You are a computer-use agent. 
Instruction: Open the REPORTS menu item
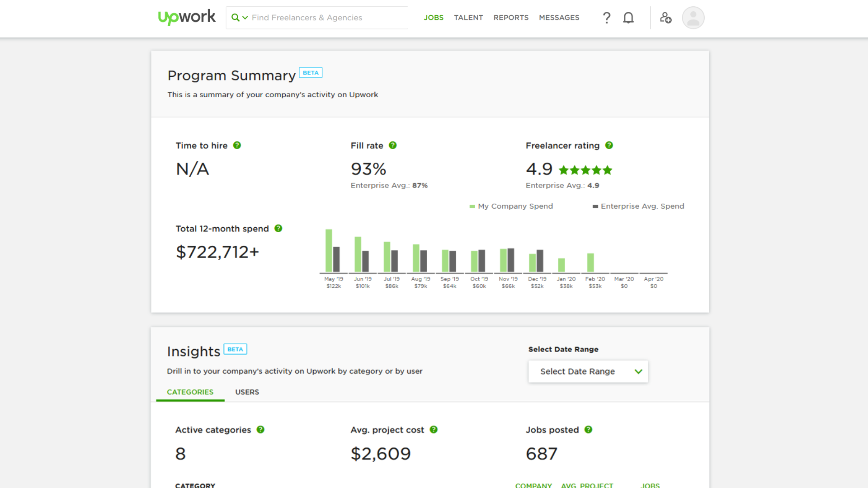pos(511,18)
